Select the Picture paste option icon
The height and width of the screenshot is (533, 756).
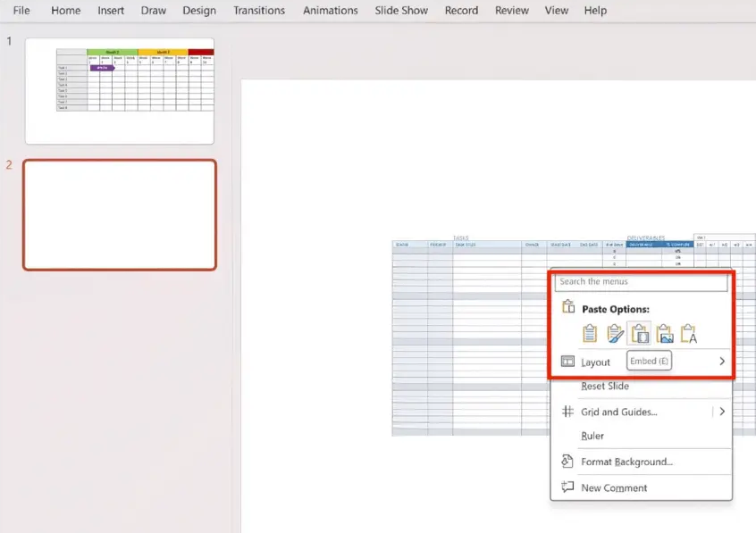[665, 333]
